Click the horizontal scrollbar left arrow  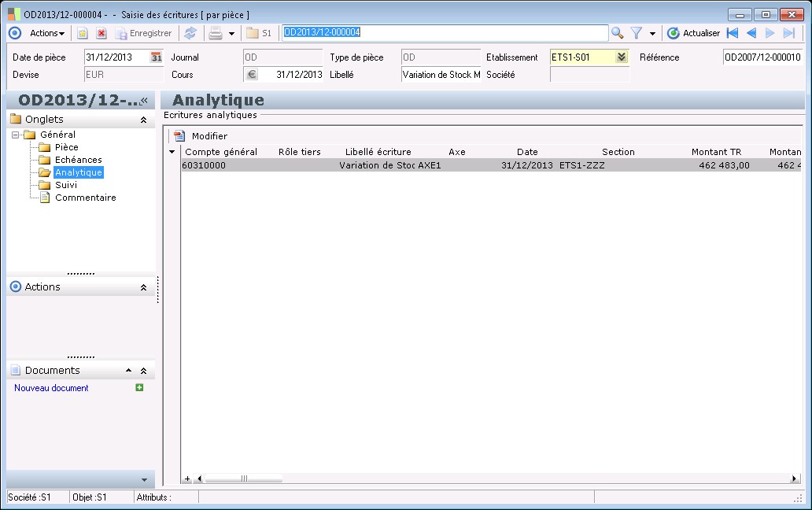pos(199,479)
